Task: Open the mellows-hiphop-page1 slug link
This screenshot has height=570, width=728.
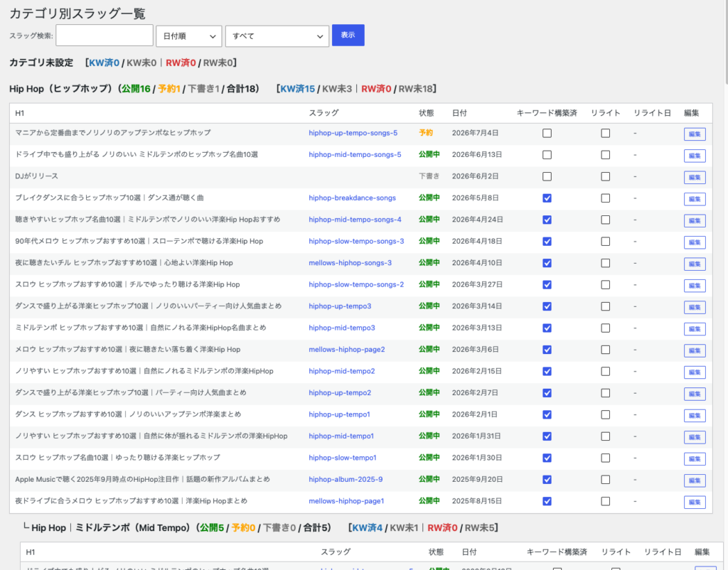Action: point(346,501)
